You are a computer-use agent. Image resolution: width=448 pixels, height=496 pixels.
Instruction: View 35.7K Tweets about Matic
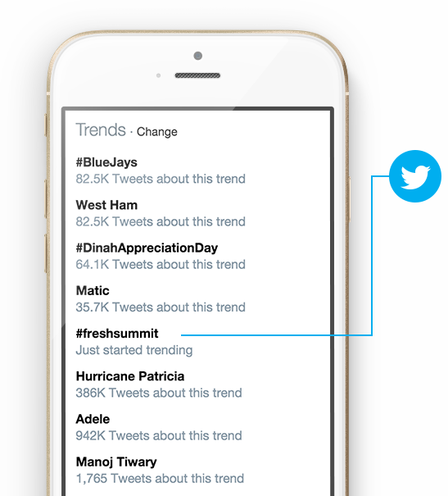pyautogui.click(x=161, y=307)
